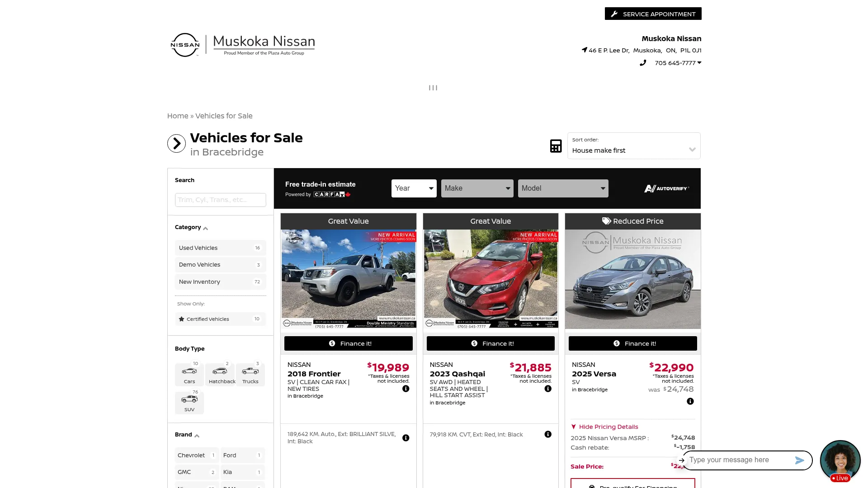The image size is (868, 488).
Task: Open the Model dropdown for trade-in
Action: [x=563, y=188]
